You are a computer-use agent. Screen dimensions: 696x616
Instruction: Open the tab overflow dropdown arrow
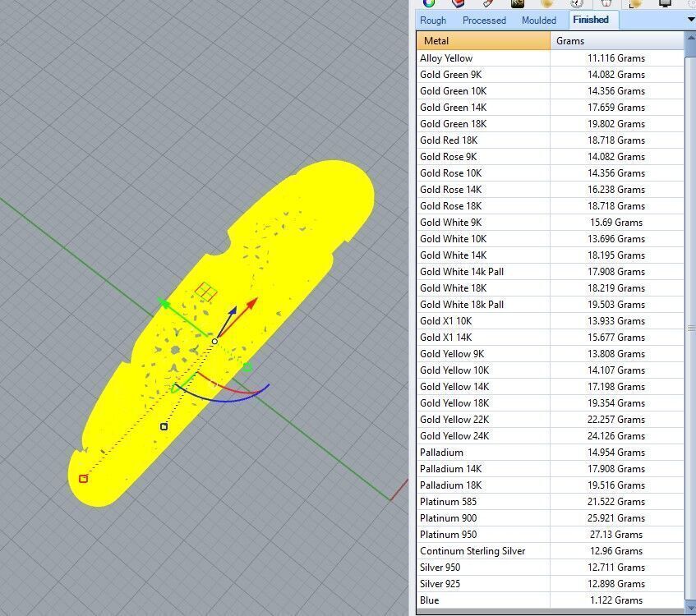[x=691, y=20]
